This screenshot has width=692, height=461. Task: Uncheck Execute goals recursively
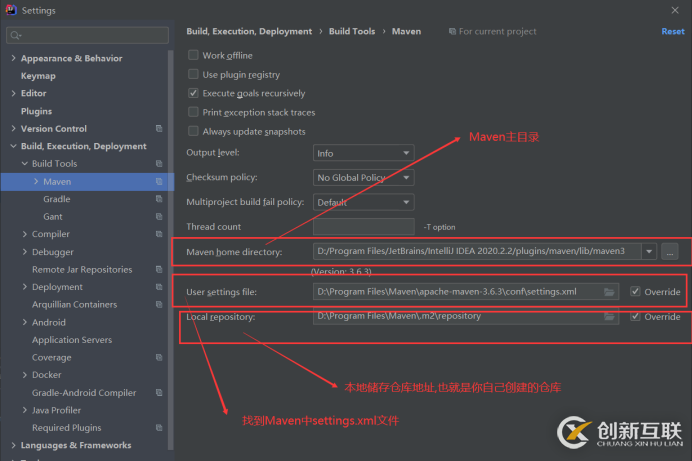tap(193, 93)
